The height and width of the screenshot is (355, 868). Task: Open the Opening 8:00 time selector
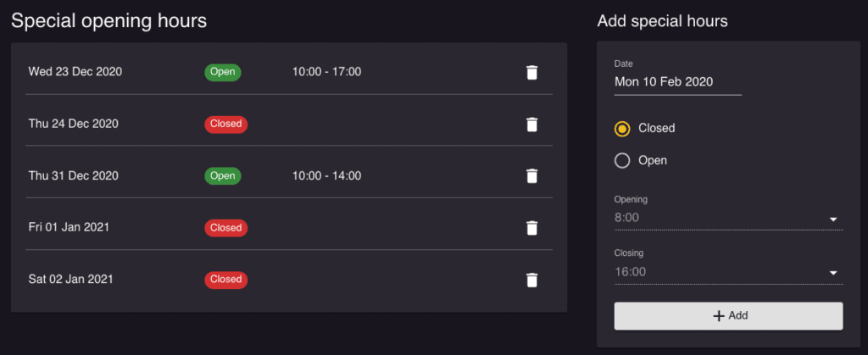pyautogui.click(x=728, y=218)
